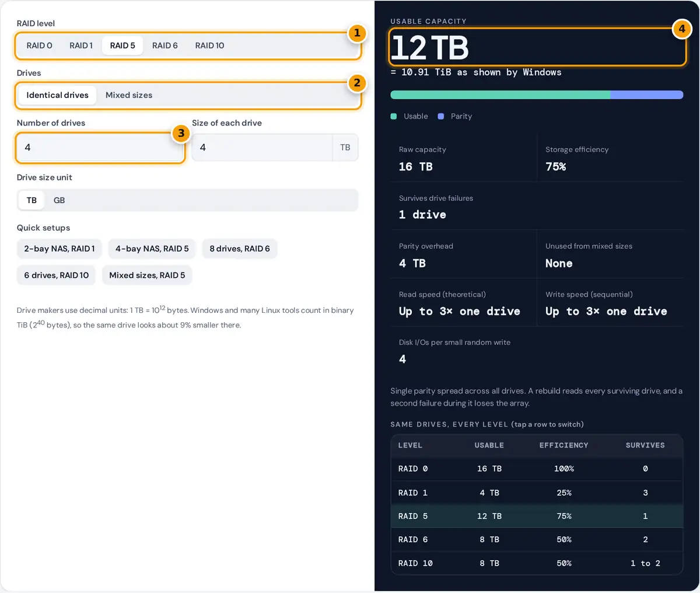Set drive size unit to TB

coord(32,200)
